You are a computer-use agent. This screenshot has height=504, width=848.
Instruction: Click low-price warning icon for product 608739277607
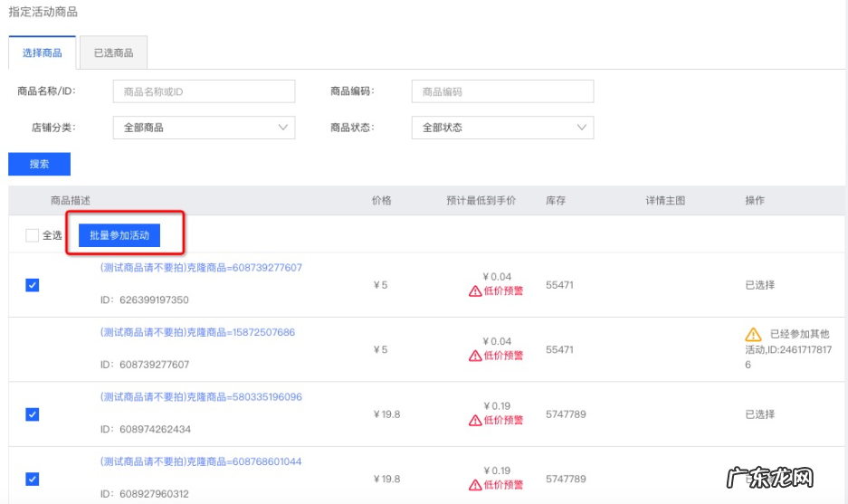point(475,356)
